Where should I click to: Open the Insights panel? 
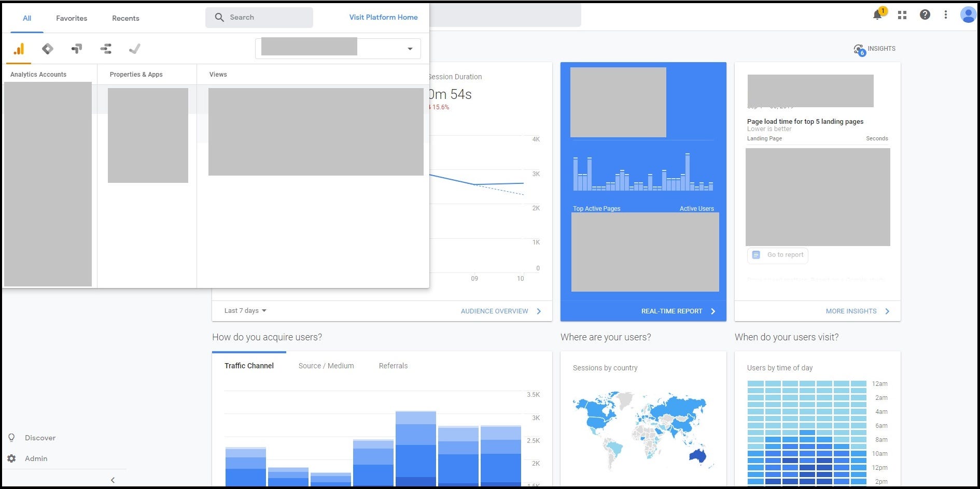click(x=875, y=49)
